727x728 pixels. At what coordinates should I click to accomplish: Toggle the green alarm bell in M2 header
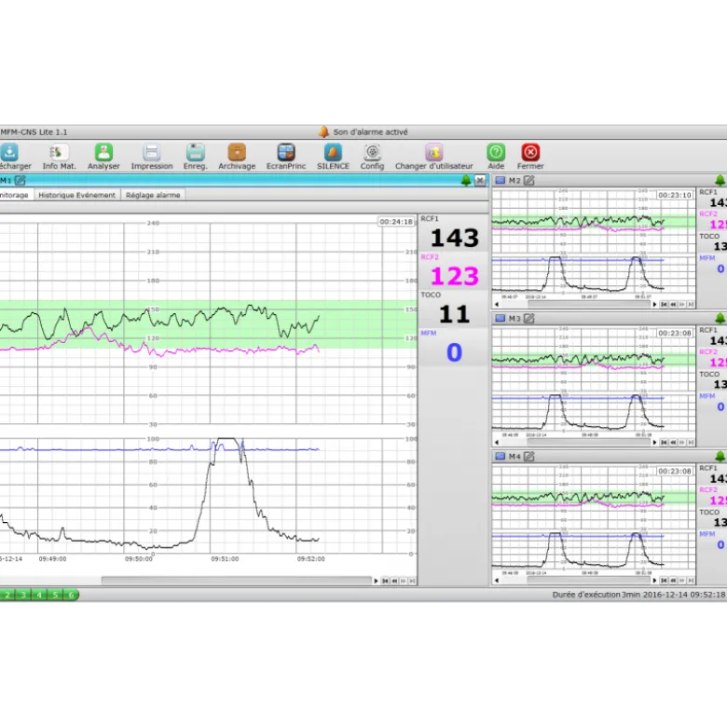coord(720,180)
